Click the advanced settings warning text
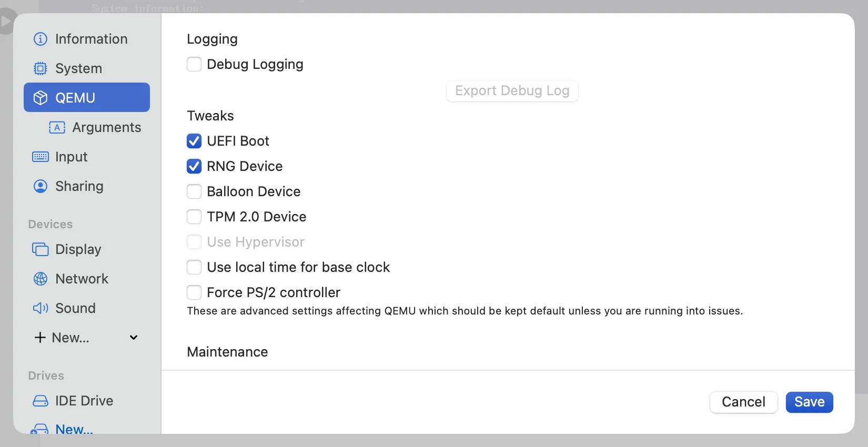The height and width of the screenshot is (447, 868). [465, 311]
